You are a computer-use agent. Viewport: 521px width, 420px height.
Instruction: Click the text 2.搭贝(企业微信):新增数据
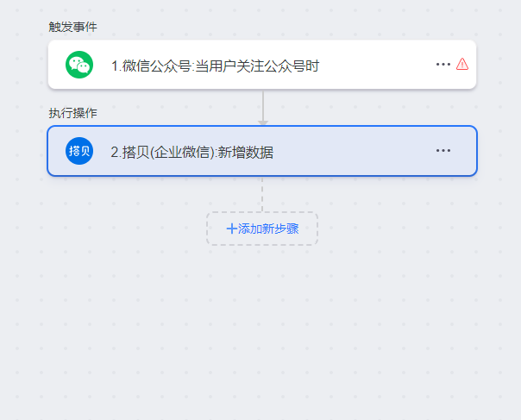click(x=192, y=152)
